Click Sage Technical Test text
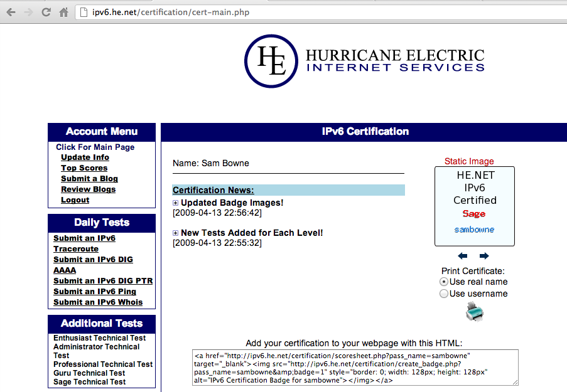This screenshot has width=567, height=392. pyautogui.click(x=89, y=382)
